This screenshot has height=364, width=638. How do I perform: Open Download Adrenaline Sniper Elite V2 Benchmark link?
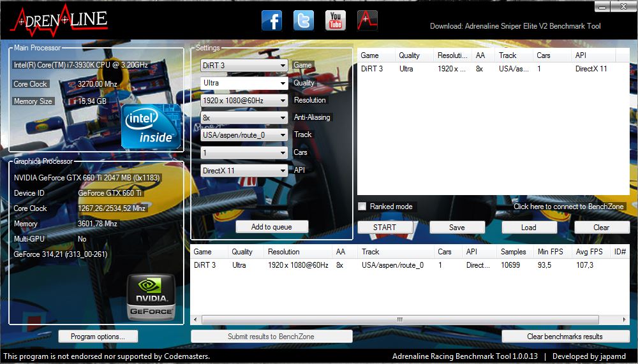tap(515, 26)
